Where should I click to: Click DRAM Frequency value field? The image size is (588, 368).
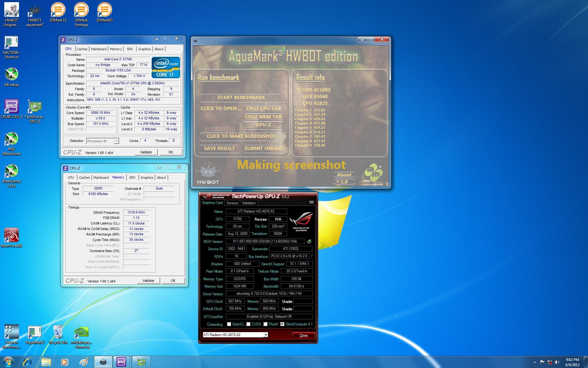pyautogui.click(x=136, y=212)
